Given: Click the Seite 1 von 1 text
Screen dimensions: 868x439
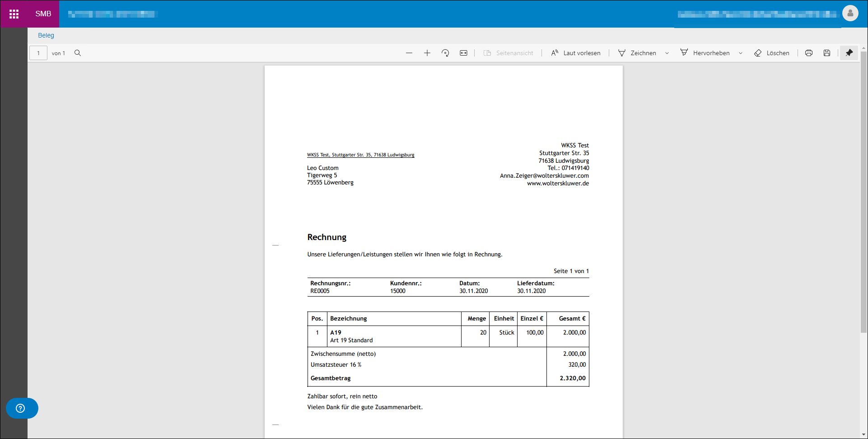Looking at the screenshot, I should (571, 271).
